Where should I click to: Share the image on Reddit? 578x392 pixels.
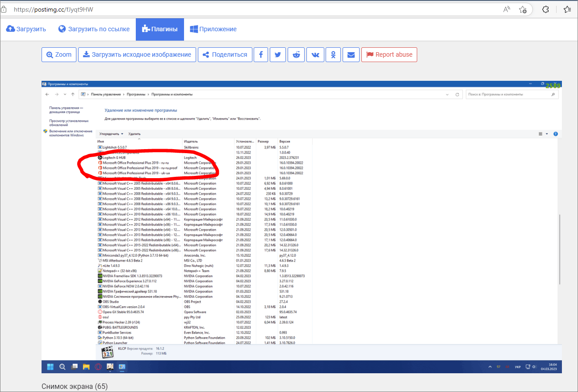[297, 54]
